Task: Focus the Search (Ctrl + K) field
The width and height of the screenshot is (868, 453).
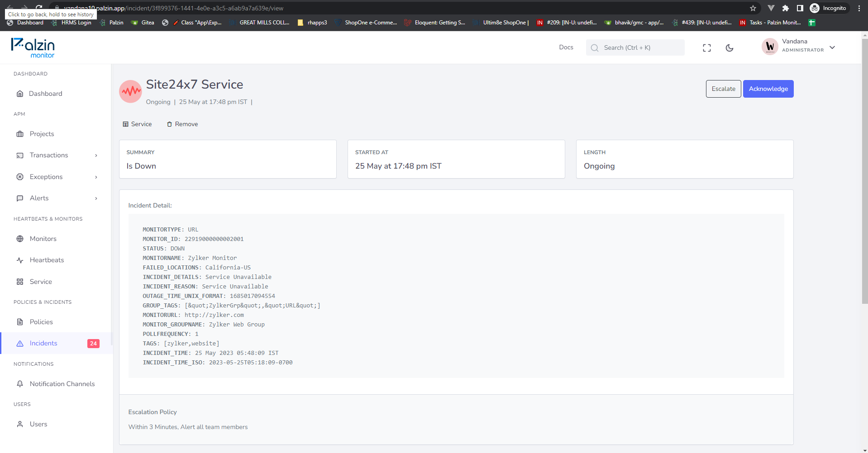Action: pos(635,47)
